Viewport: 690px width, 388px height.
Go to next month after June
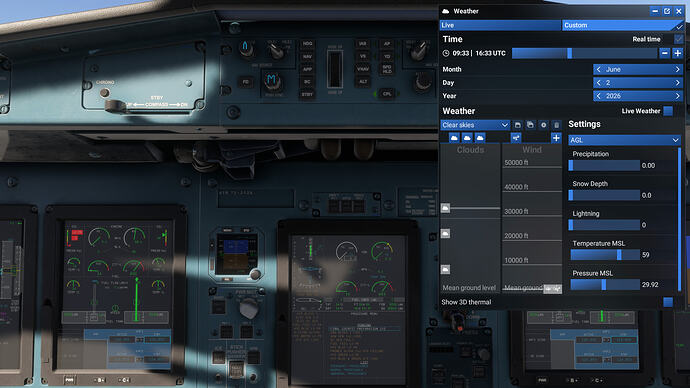tap(677, 70)
